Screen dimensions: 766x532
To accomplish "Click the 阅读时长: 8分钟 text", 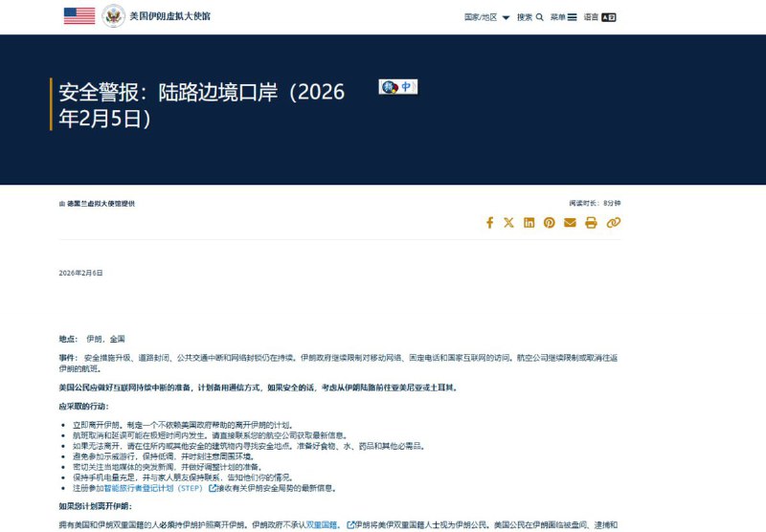I will click(x=595, y=203).
